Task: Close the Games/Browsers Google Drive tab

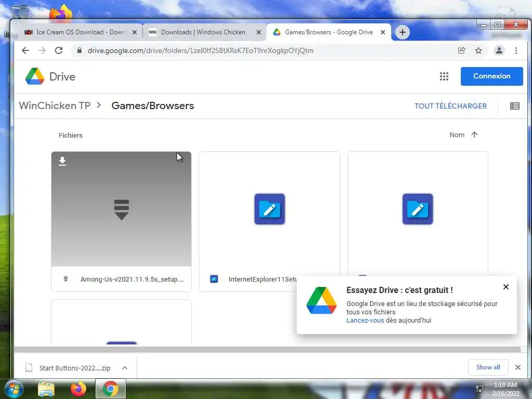Action: [383, 32]
